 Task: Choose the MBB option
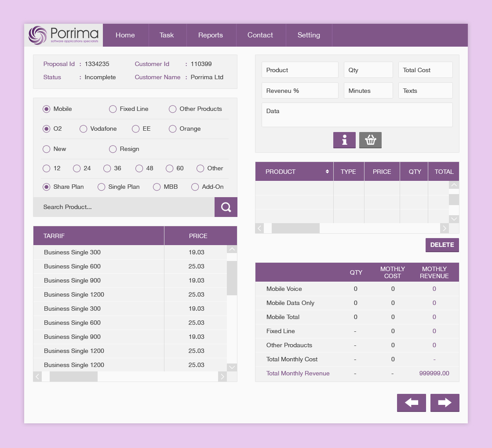coord(157,187)
